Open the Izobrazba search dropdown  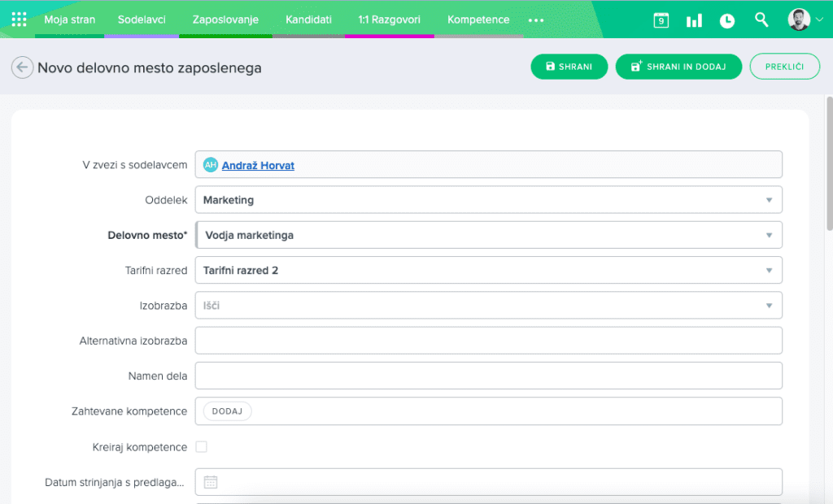click(x=769, y=306)
